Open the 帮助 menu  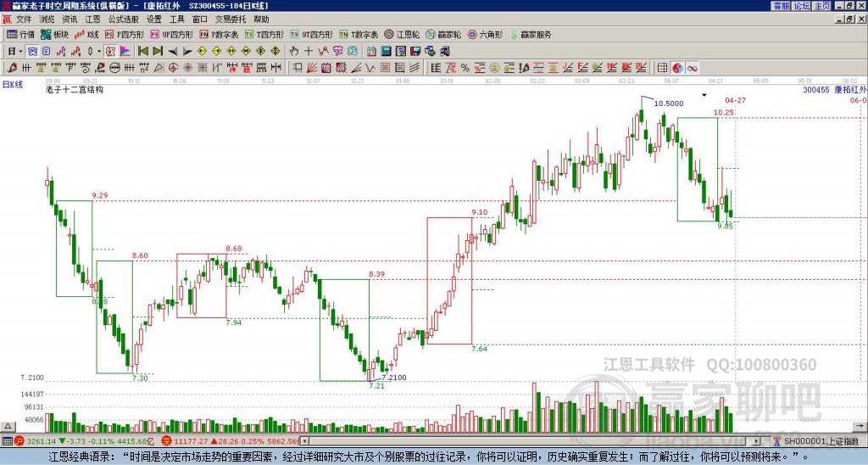tap(261, 20)
